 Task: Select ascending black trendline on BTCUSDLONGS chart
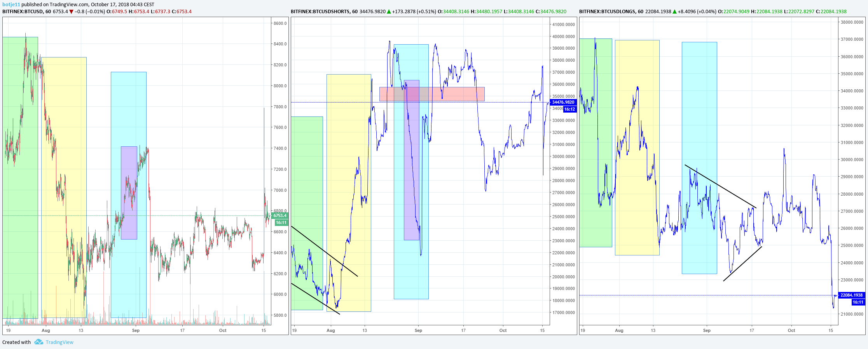tap(743, 264)
